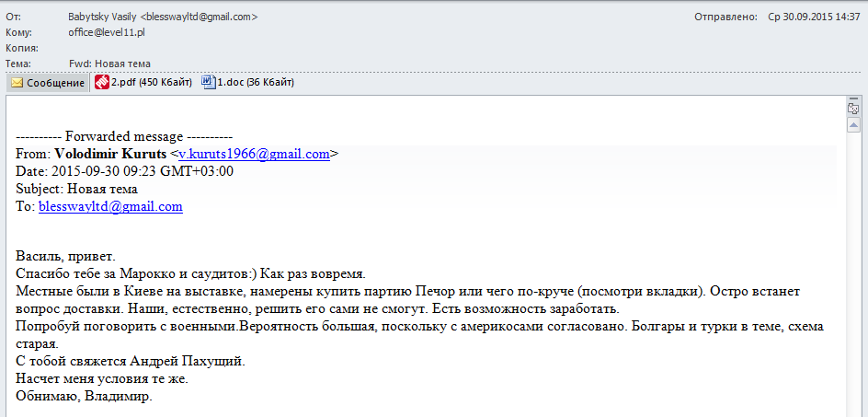Click the split bar handle above the ruler icon
The image size is (868, 417).
click(853, 98)
